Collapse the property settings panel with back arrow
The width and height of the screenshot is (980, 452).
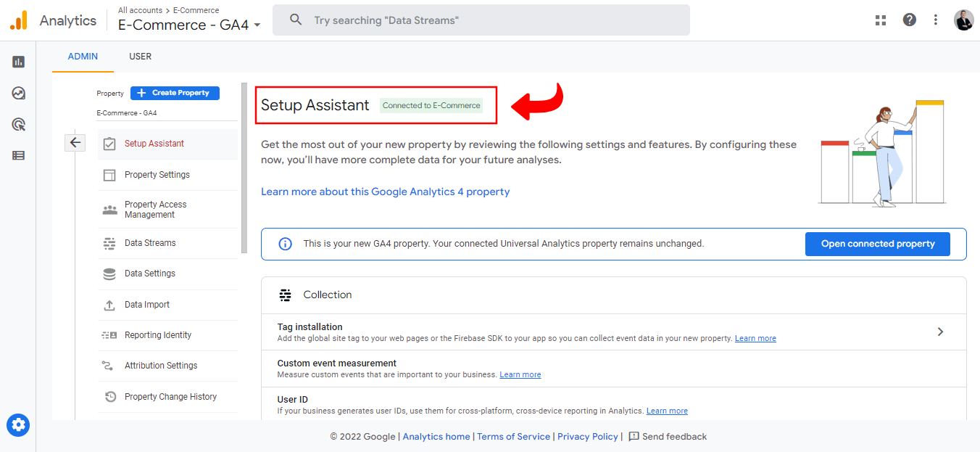(x=75, y=142)
